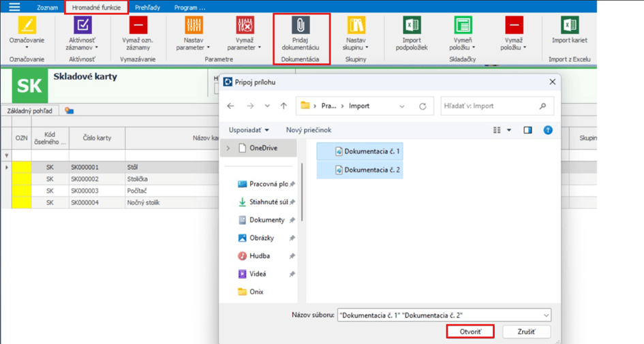Click the Pridaj dokumentáciu paperclip icon

(301, 25)
